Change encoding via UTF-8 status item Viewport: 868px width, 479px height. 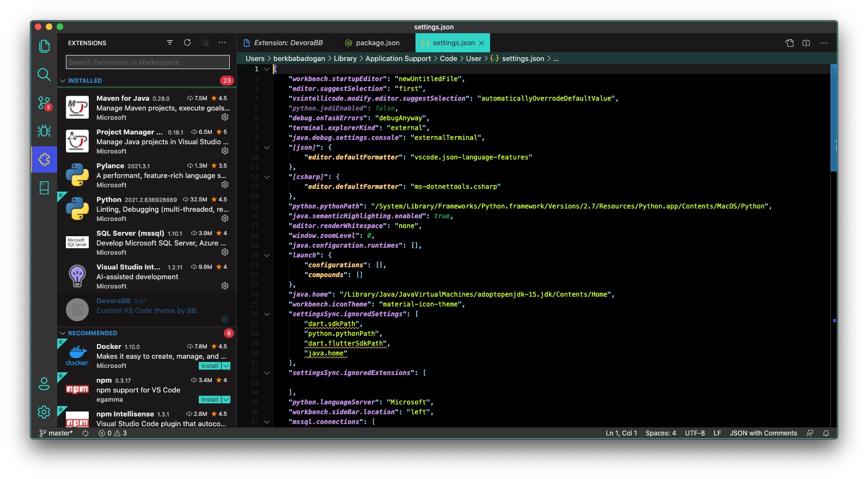click(x=695, y=433)
